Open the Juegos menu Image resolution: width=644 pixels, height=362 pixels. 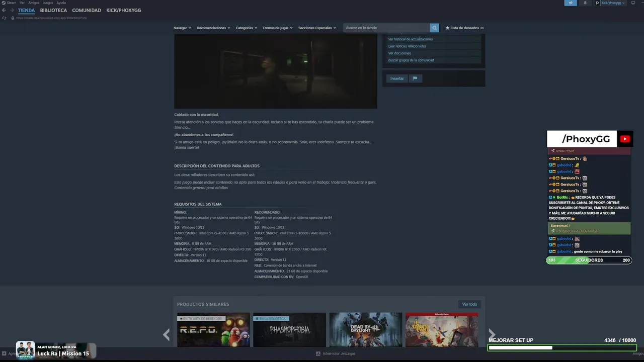click(48, 3)
